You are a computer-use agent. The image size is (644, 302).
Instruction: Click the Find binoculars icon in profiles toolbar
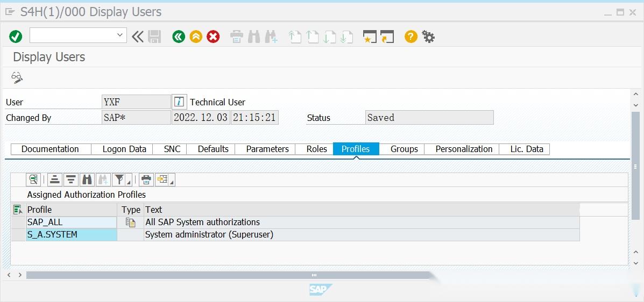[x=87, y=179]
